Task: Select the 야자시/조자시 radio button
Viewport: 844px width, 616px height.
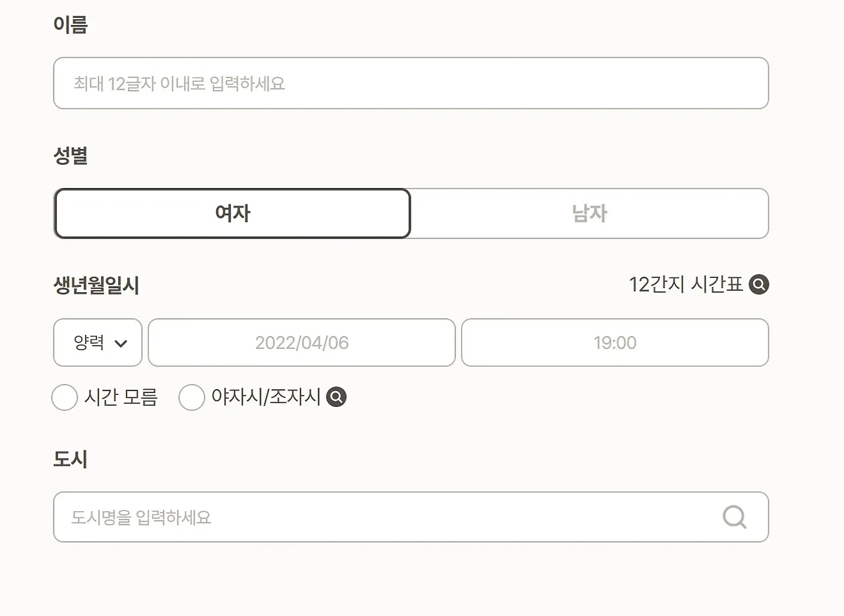Action: (x=192, y=398)
